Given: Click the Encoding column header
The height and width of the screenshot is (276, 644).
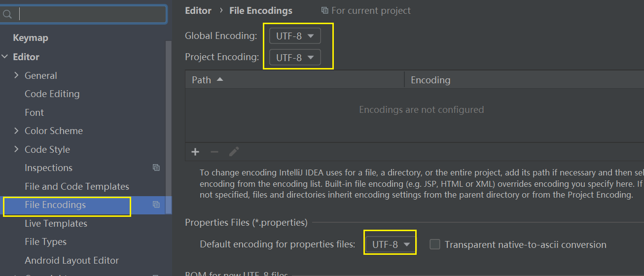Looking at the screenshot, I should 430,80.
